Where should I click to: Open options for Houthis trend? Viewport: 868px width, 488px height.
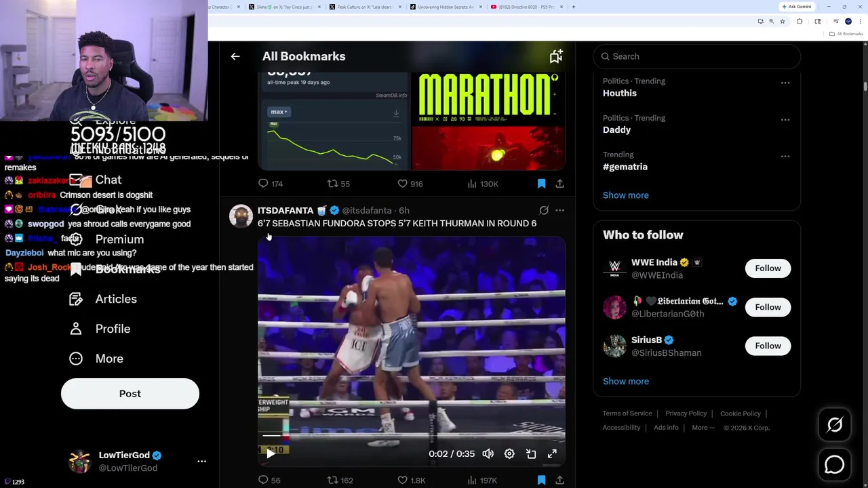(785, 83)
